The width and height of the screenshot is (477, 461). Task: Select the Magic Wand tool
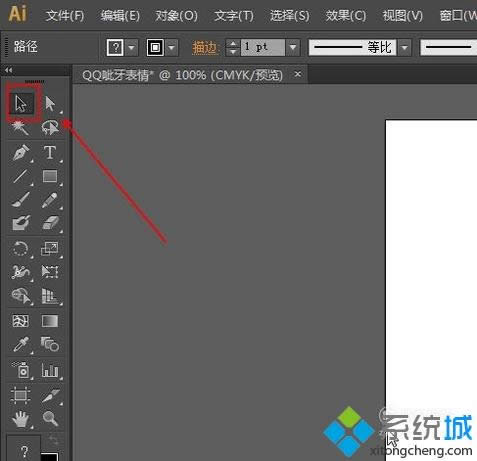[x=21, y=128]
